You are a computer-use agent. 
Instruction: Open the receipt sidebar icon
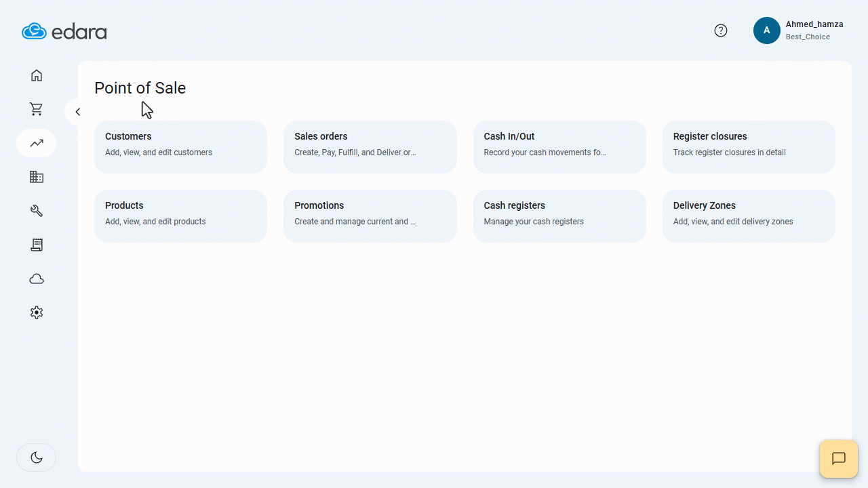(37, 245)
